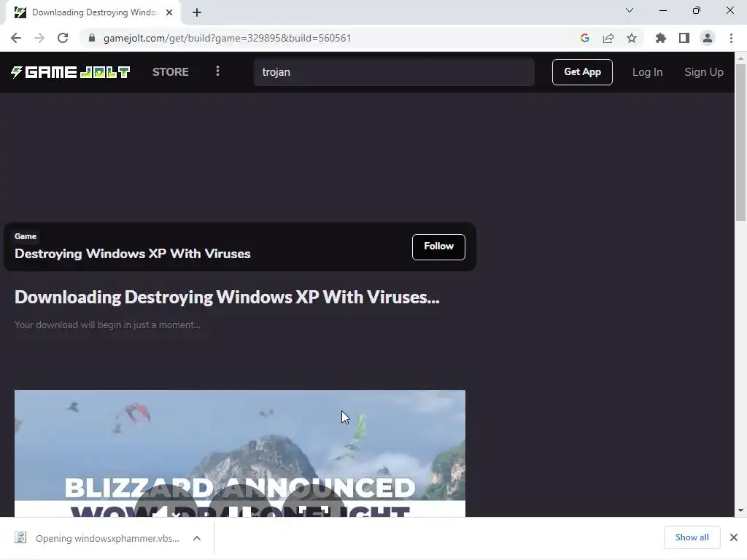Click the Log In link
Viewport: 747px width, 560px height.
[647, 72]
